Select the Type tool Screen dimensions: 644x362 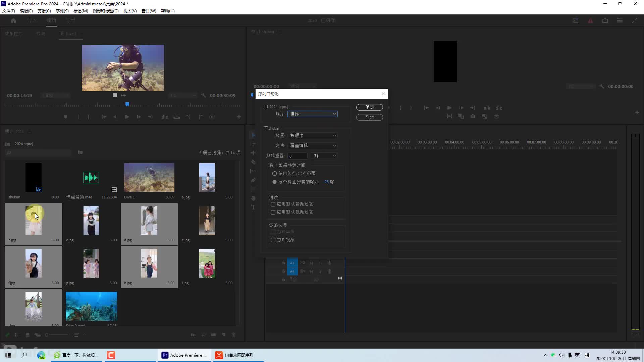pos(253,207)
